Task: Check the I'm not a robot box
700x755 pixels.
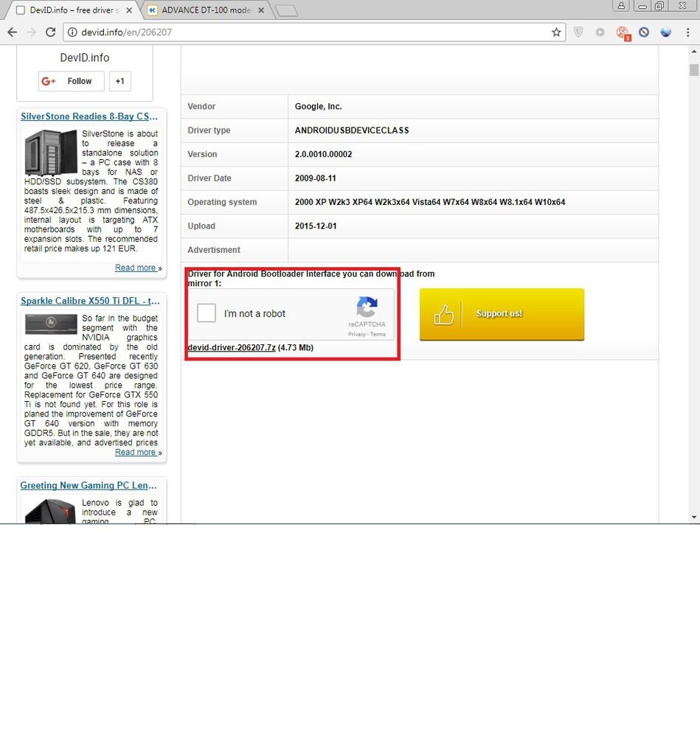Action: tap(207, 313)
